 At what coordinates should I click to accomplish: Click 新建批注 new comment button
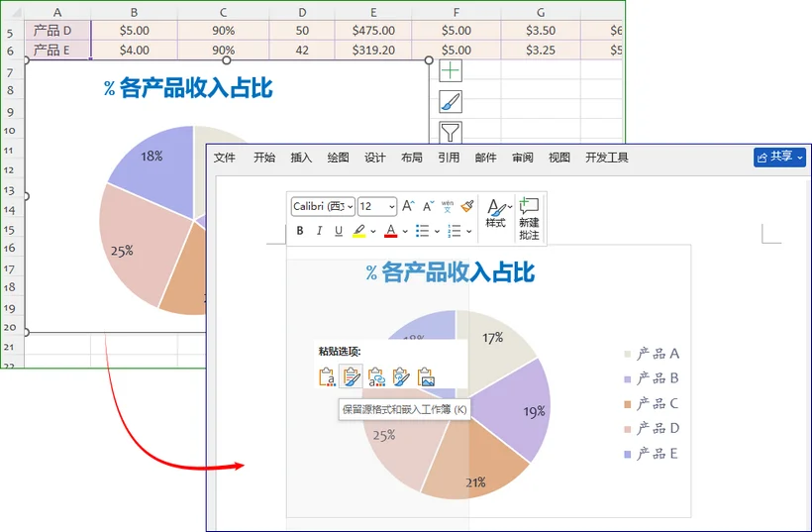[529, 218]
